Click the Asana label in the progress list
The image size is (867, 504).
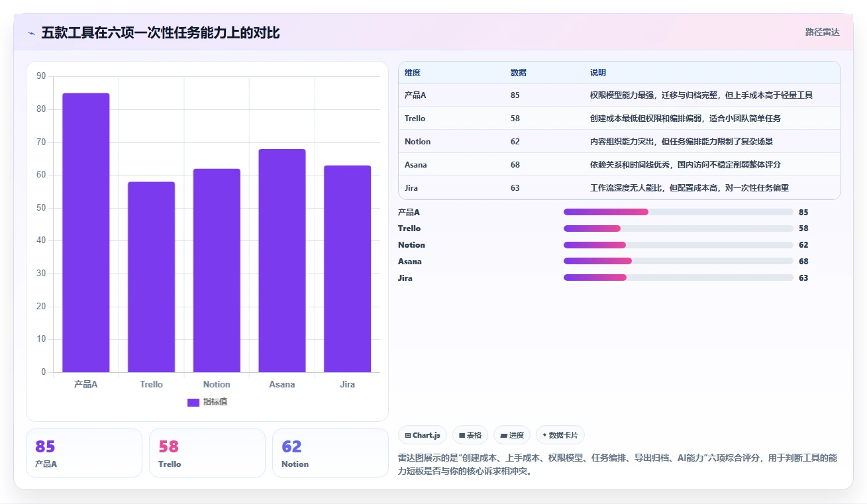410,262
